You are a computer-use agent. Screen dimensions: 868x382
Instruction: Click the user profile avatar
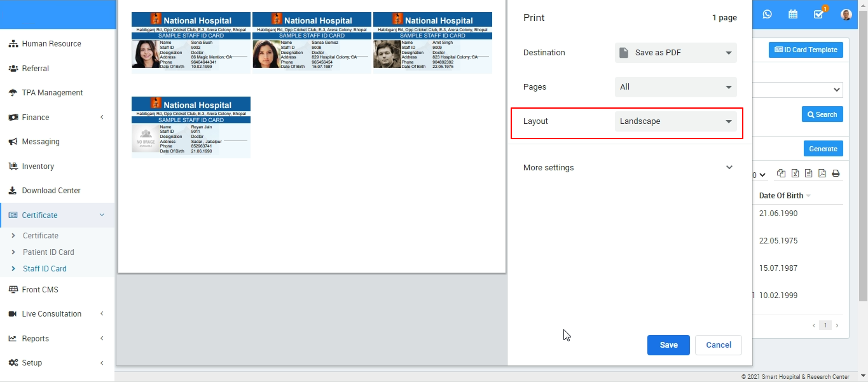(846, 14)
